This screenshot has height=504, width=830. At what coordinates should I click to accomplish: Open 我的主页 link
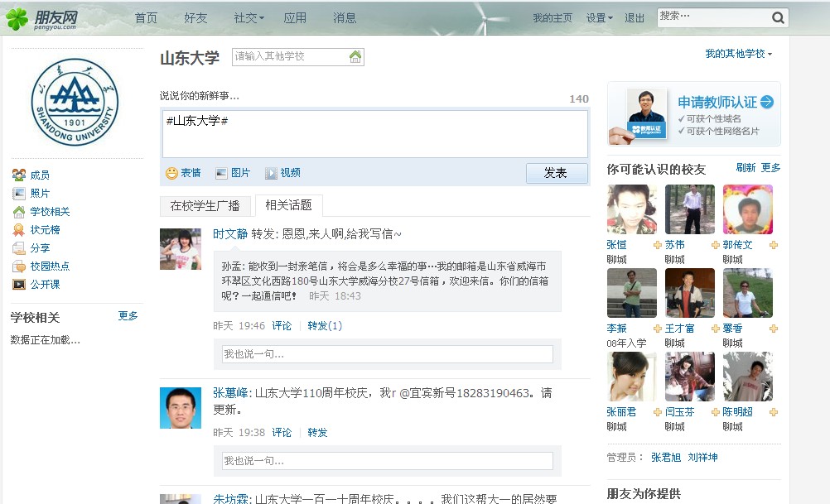point(553,18)
